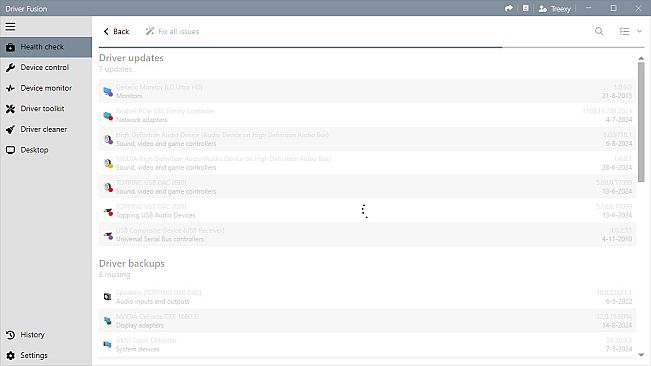This screenshot has height=366, width=651.
Task: Click the scan progress bar
Action: (372, 47)
